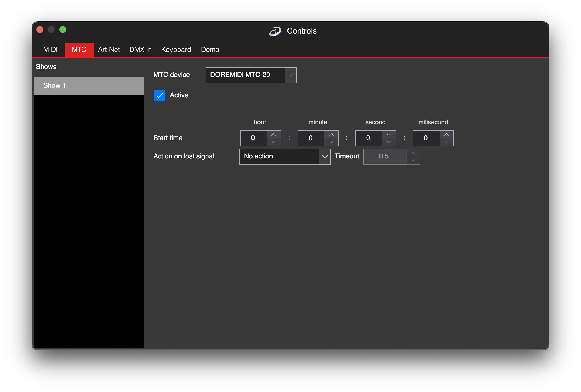
Task: Decrease the Start time hour value
Action: pyautogui.click(x=274, y=142)
